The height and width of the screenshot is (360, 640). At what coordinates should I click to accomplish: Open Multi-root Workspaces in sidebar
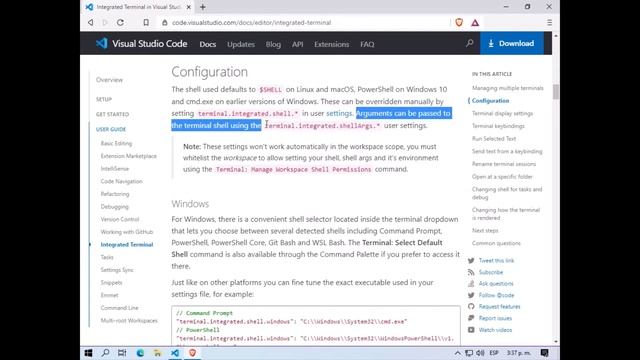tap(129, 320)
